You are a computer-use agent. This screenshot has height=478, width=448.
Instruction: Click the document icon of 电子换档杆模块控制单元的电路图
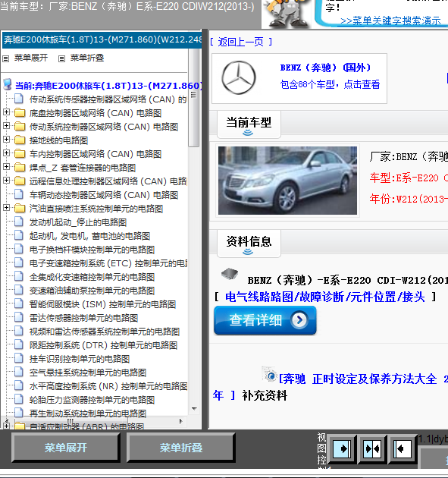point(19,249)
